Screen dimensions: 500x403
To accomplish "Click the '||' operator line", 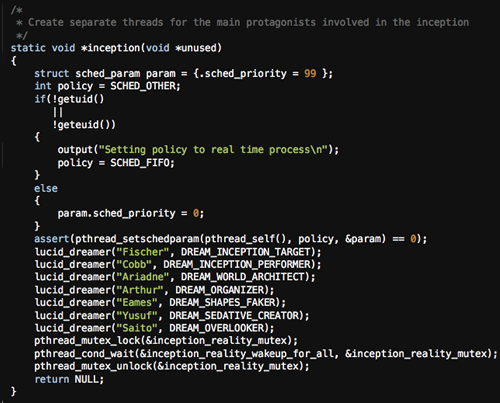I will coord(58,112).
